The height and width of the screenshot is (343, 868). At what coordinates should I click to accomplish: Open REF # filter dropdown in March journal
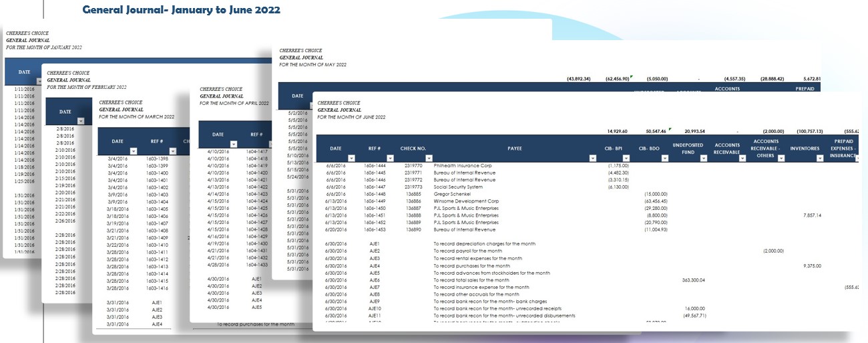pyautogui.click(x=172, y=151)
